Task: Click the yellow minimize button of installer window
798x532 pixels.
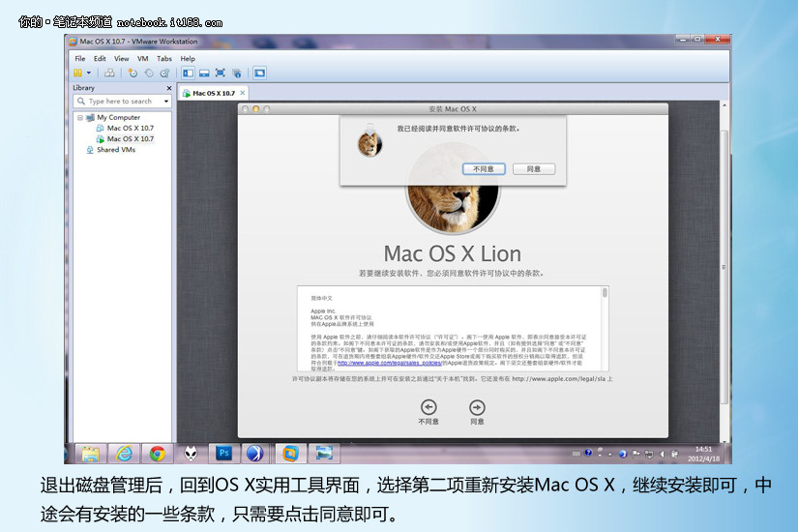Action: pos(256,109)
